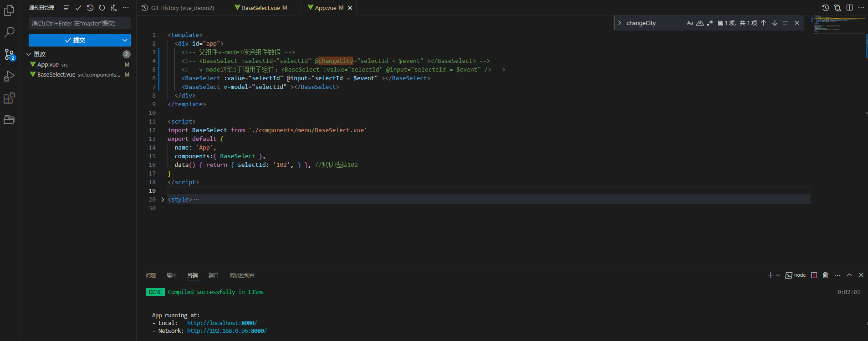Click line number 19 in the gutter
868x341 pixels.
click(x=152, y=191)
